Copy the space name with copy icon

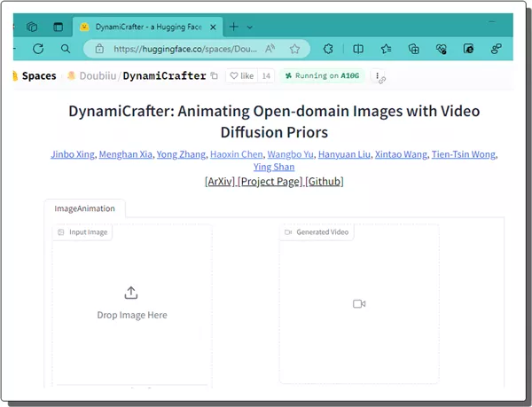[214, 76]
